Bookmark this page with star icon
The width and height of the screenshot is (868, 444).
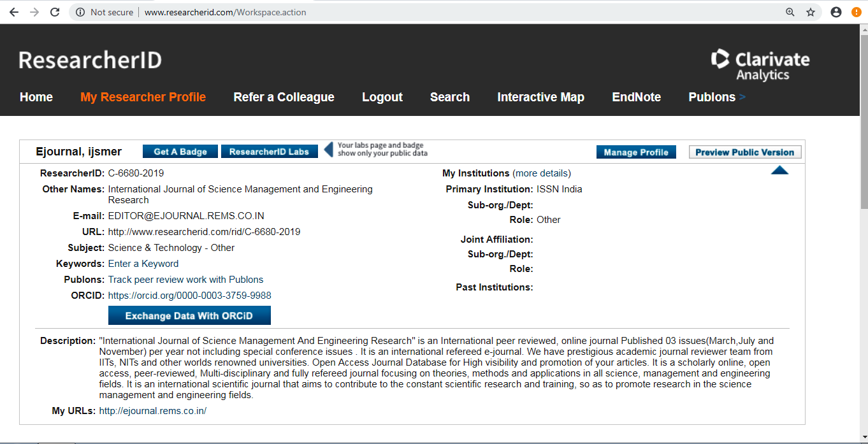coord(811,12)
